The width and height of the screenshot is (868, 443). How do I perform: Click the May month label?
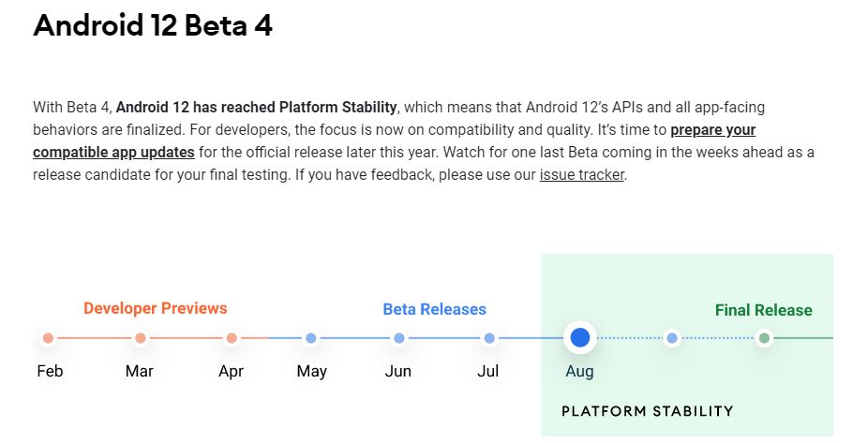311,372
